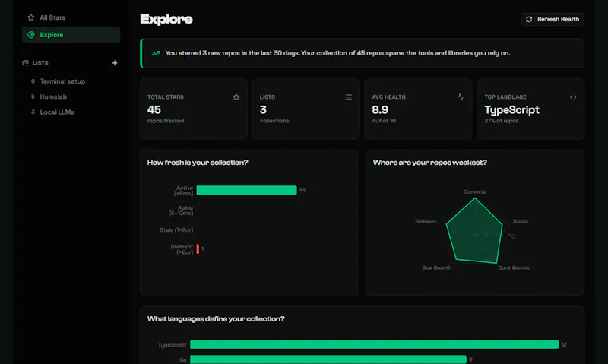Image resolution: width=608 pixels, height=364 pixels.
Task: Click the compass icon beside Explore
Action: [x=31, y=35]
